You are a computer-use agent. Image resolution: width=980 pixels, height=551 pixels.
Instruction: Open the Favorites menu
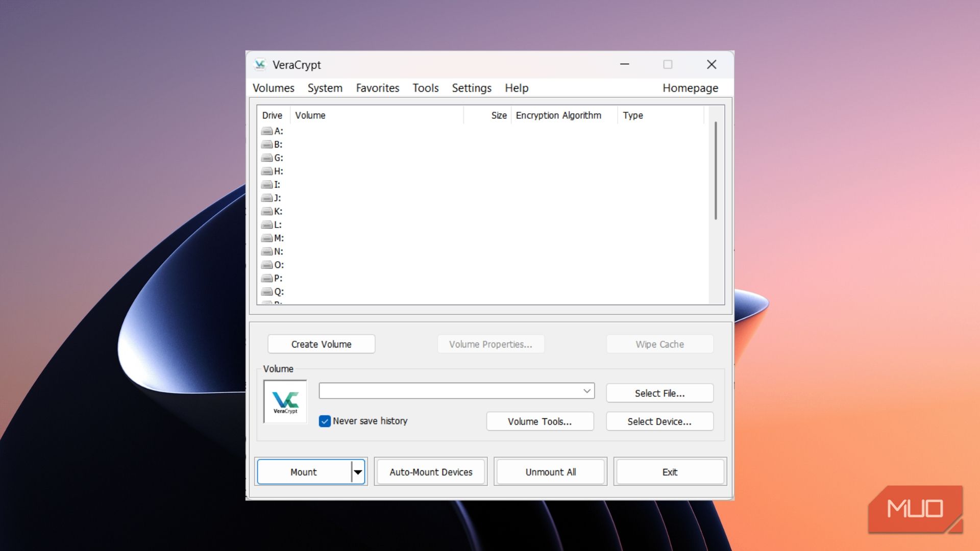click(x=378, y=88)
